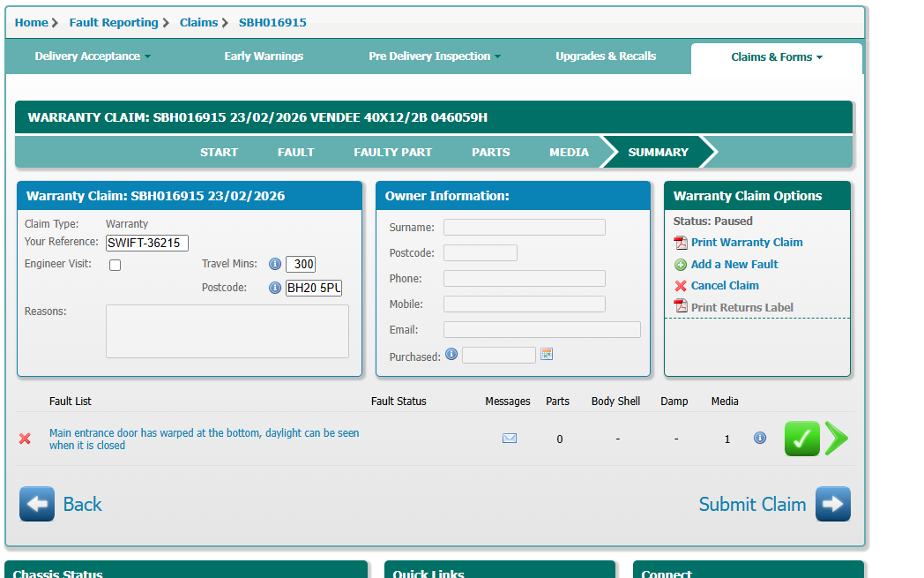Click the Purchased date field
924x578 pixels.
(499, 355)
